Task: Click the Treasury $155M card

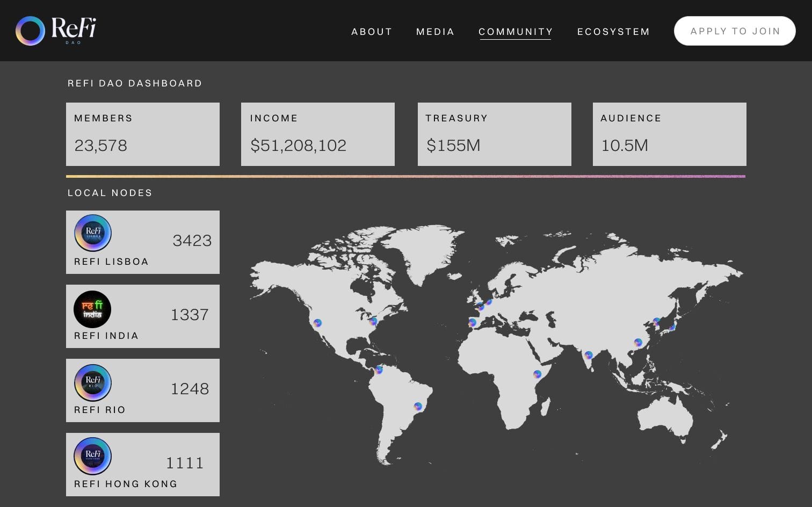Action: pos(494,134)
